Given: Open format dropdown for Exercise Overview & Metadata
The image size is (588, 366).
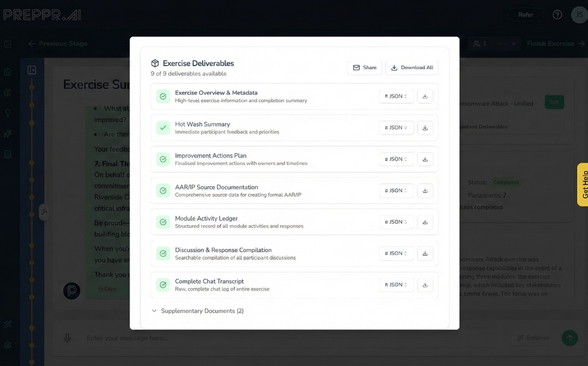Looking at the screenshot, I should point(396,96).
